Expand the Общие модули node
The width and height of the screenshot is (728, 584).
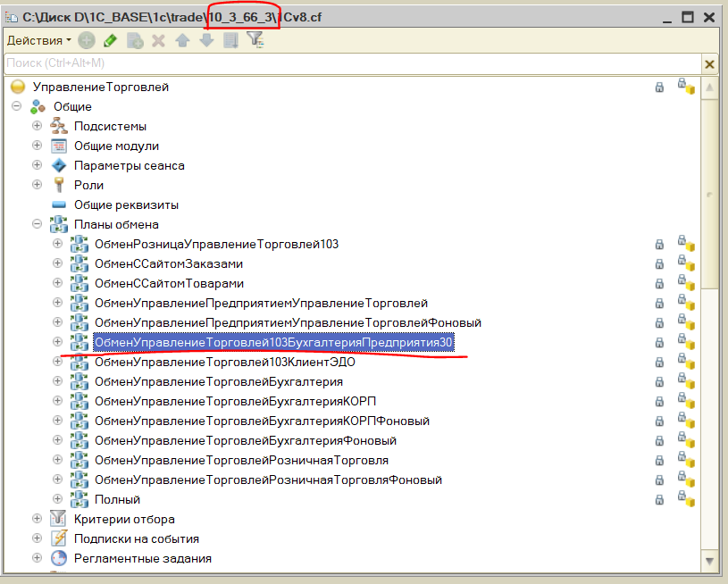pos(38,146)
